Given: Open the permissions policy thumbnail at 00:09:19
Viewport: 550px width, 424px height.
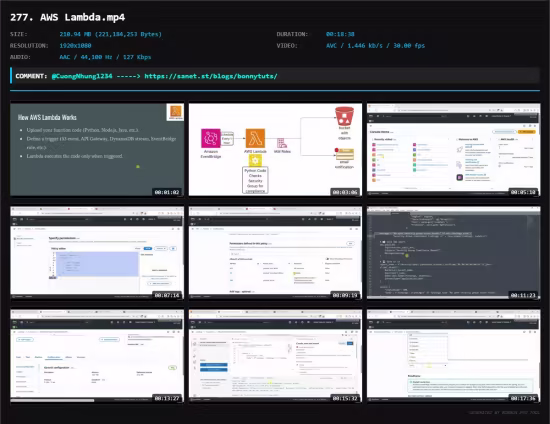Looking at the screenshot, I should coord(275,253).
